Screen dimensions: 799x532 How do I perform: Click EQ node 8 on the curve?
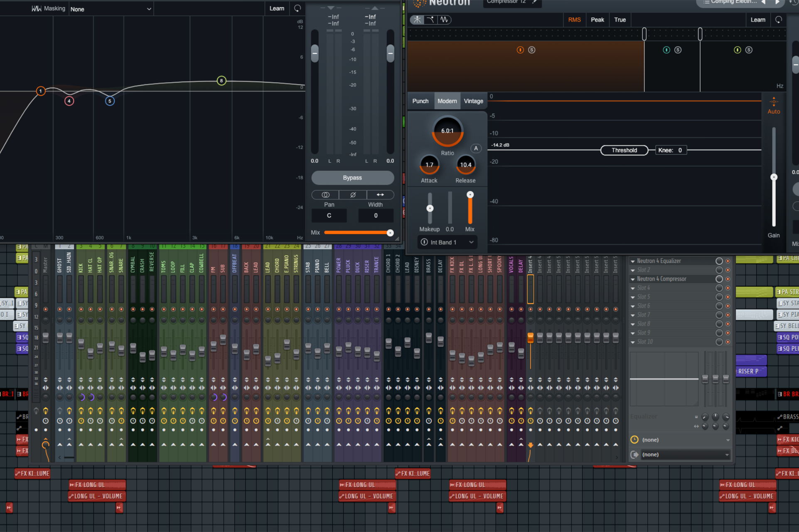pyautogui.click(x=221, y=81)
